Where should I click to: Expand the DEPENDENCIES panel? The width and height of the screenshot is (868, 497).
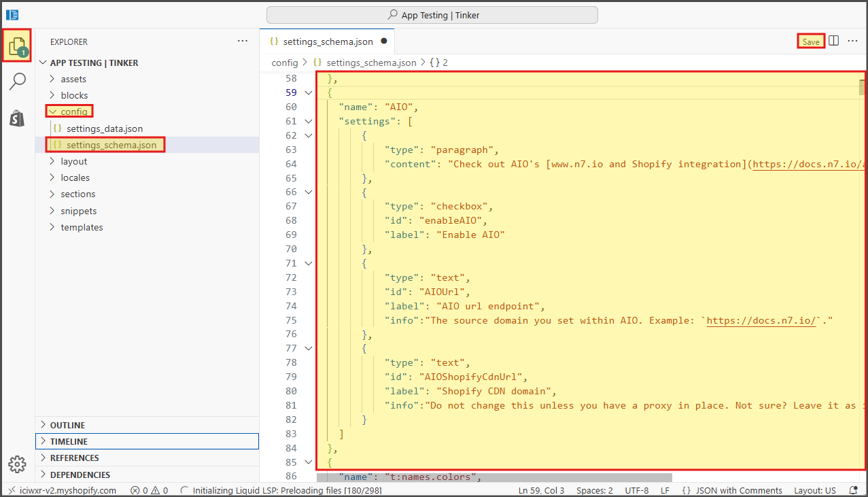point(147,475)
